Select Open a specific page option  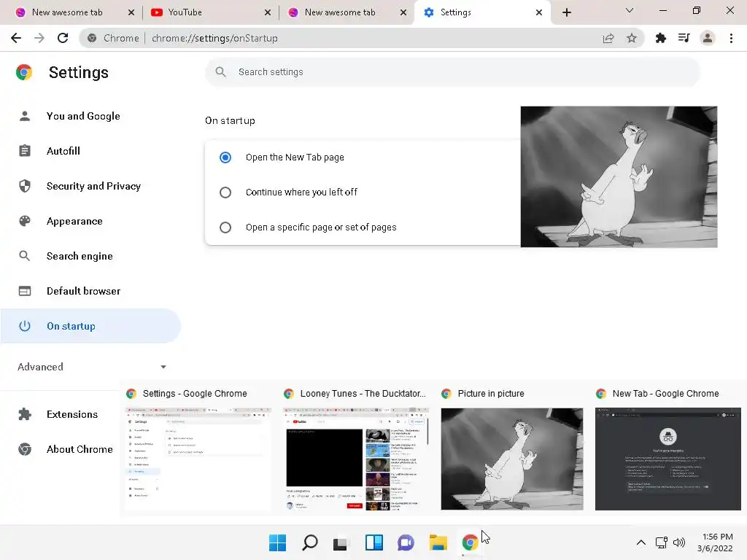pyautogui.click(x=225, y=227)
